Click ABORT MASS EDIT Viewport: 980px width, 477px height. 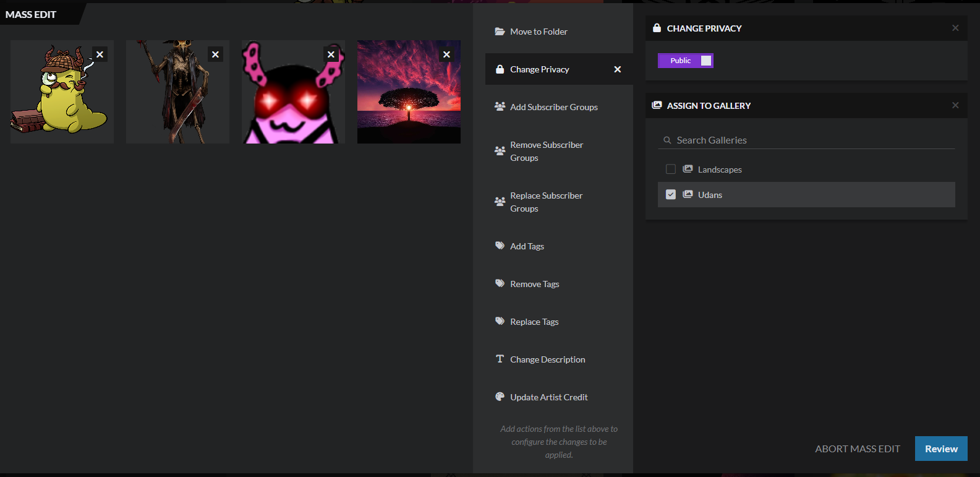[858, 449]
